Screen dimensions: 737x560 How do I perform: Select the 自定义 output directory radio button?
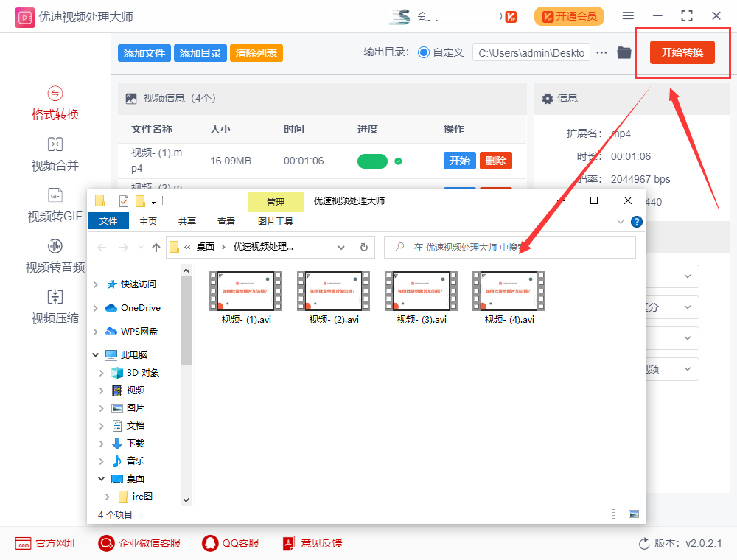click(424, 52)
